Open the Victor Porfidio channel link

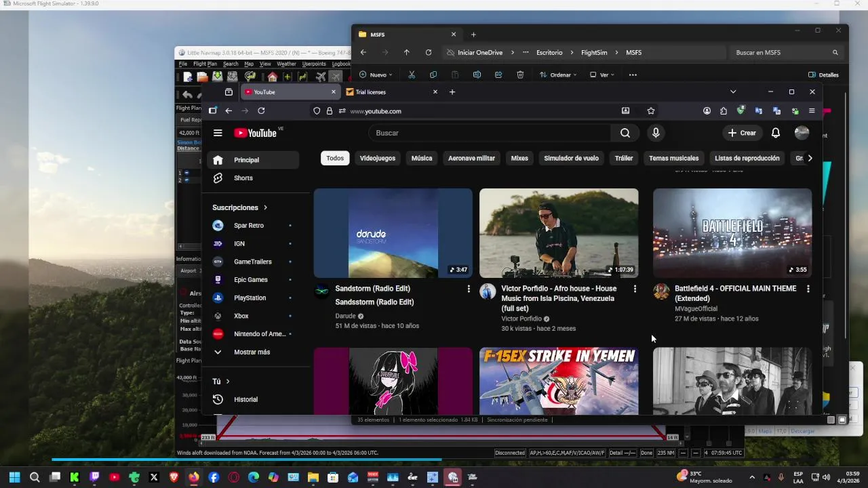(521, 319)
